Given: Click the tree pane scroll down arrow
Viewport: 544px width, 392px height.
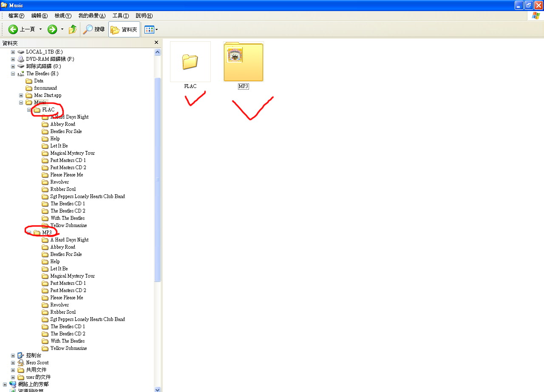Looking at the screenshot, I should [158, 389].
